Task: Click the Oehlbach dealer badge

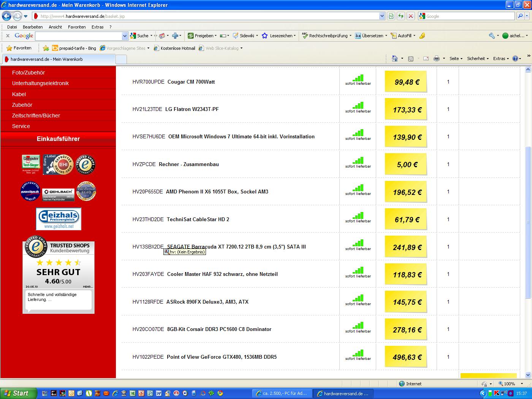Action: point(58,195)
